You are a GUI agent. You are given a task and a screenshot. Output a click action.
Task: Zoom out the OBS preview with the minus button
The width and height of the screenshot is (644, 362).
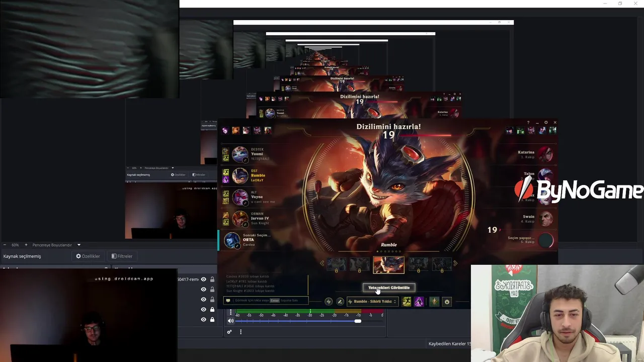click(x=5, y=245)
